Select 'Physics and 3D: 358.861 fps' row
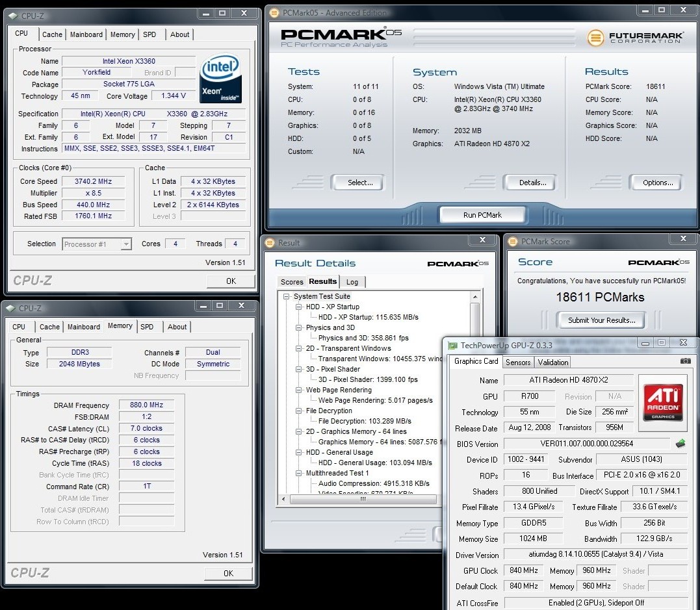Viewport: 700px width, 610px height. 363,338
